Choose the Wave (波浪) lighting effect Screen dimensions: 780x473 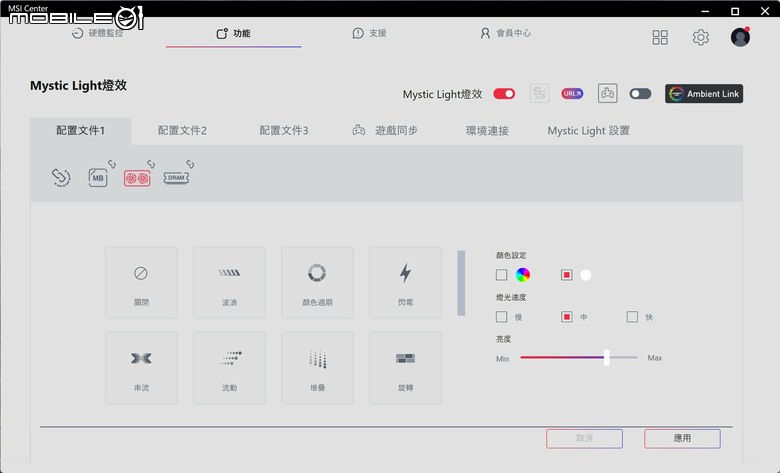(x=229, y=283)
